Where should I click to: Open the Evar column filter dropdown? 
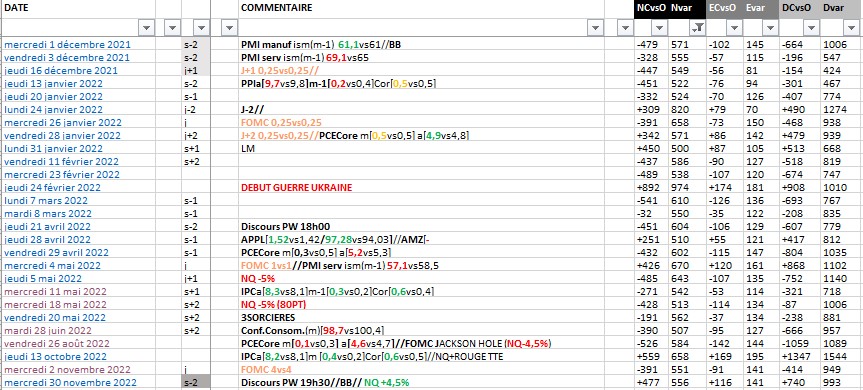(x=771, y=28)
